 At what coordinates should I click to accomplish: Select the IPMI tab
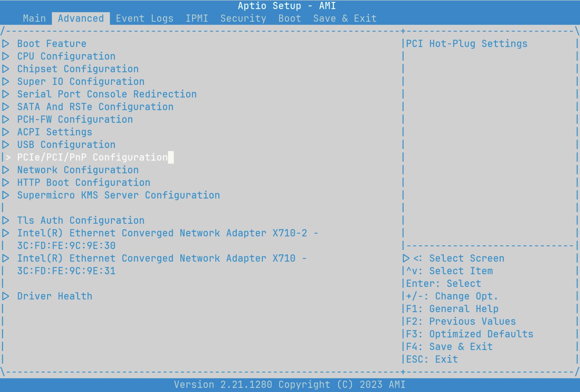coord(197,18)
